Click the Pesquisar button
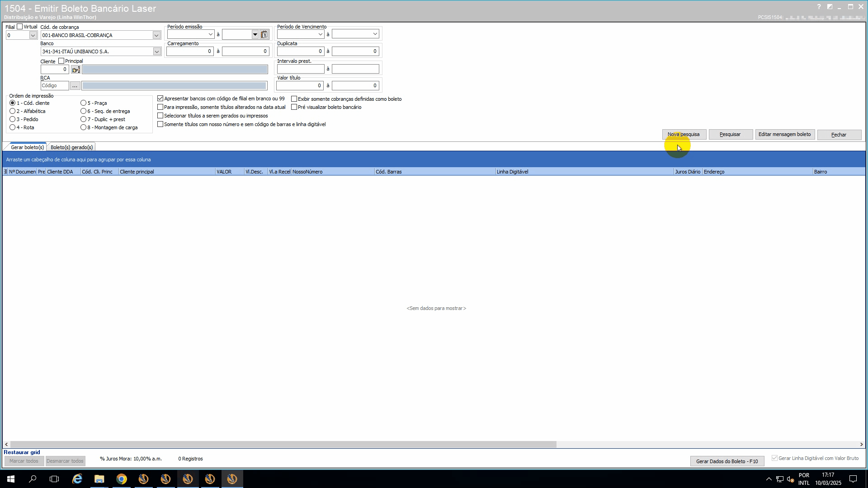Viewport: 868px width, 488px height. pos(730,135)
